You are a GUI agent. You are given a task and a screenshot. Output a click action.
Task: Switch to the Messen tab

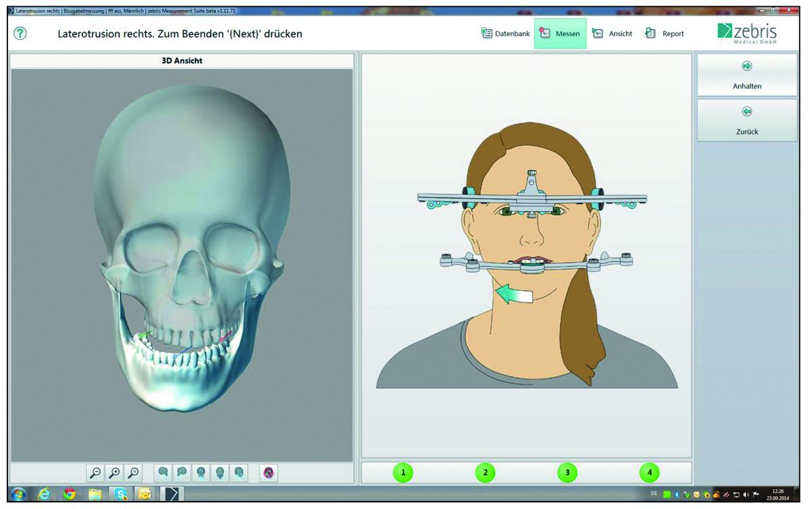click(560, 33)
